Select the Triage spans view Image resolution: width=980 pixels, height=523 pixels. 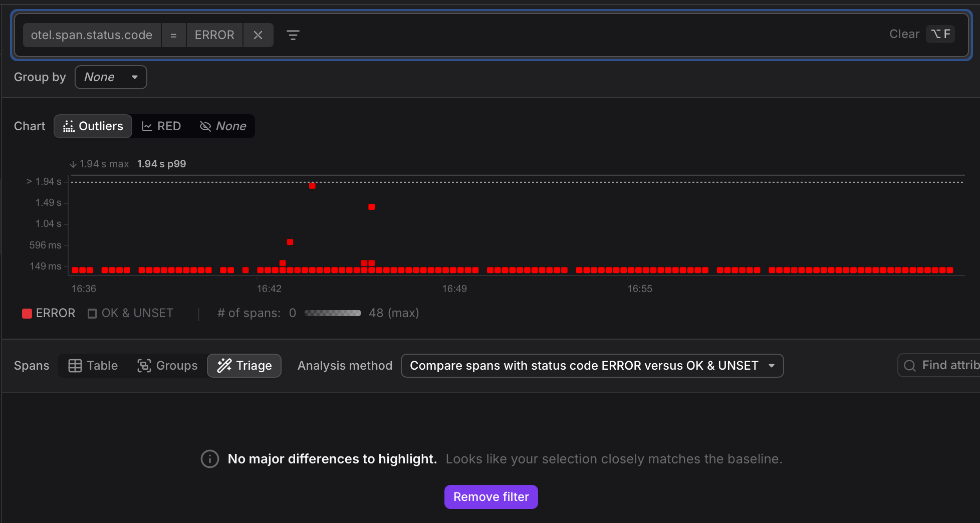point(244,366)
